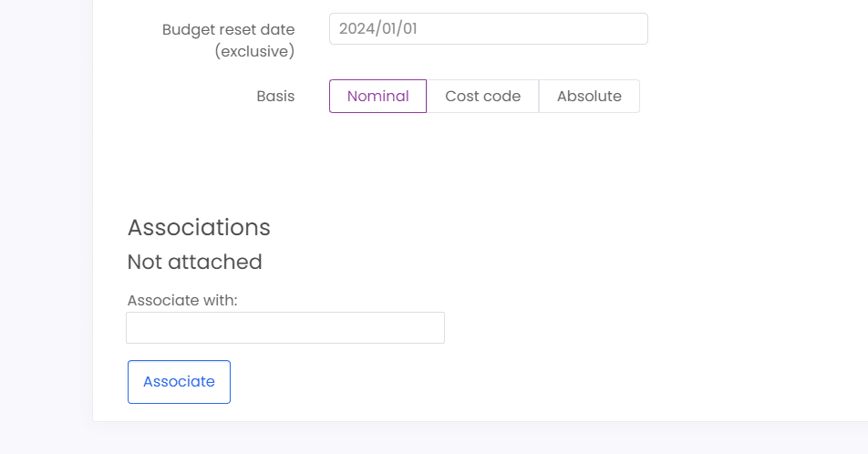Screen dimensions: 868x454
Task: Click the Associate with: label
Action: pos(182,300)
